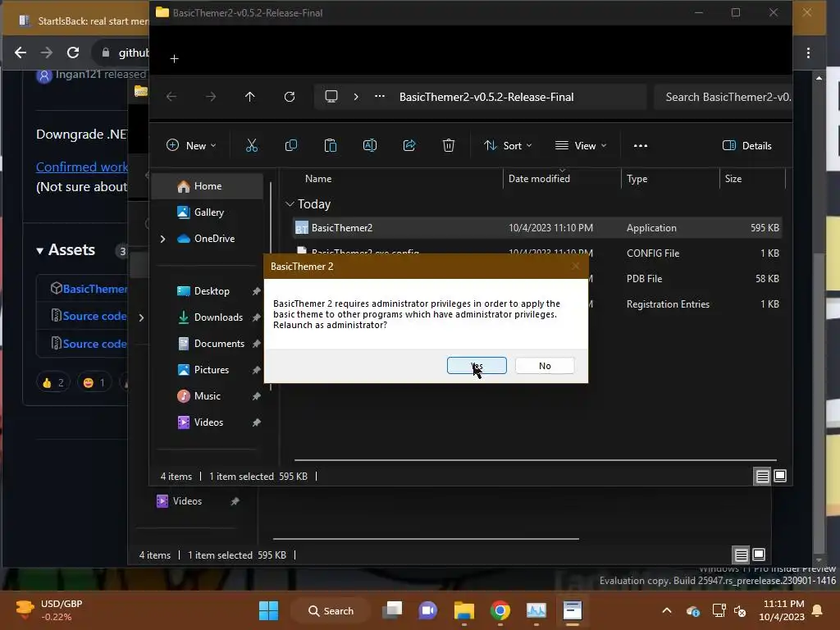The width and height of the screenshot is (840, 630).
Task: Click the Rename icon in toolbar
Action: (370, 145)
